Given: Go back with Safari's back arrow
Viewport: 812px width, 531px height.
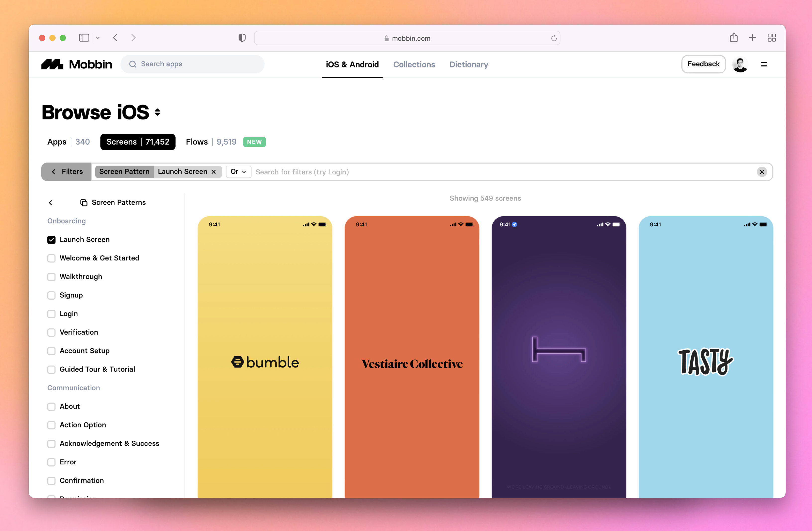Looking at the screenshot, I should [x=115, y=38].
